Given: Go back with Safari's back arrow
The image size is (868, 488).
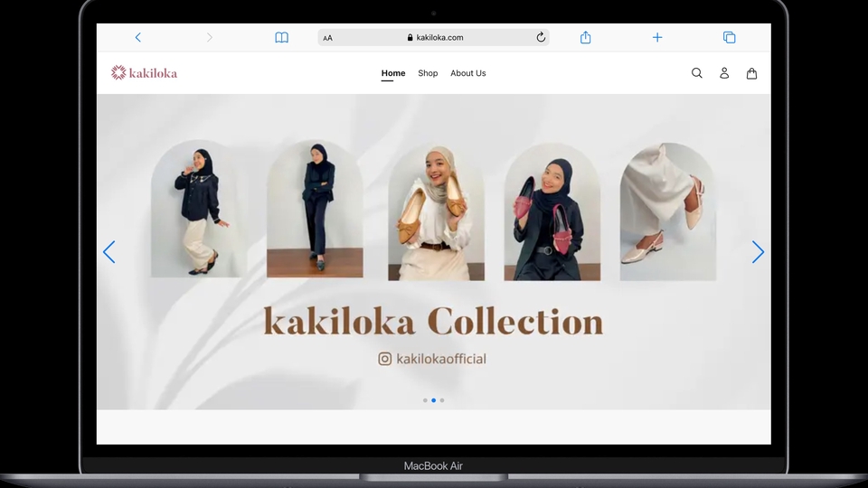Looking at the screenshot, I should point(137,37).
